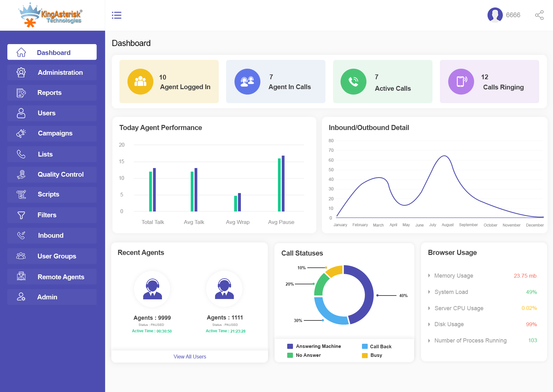Click the Filters funnel icon
The image size is (553, 392).
21,215
